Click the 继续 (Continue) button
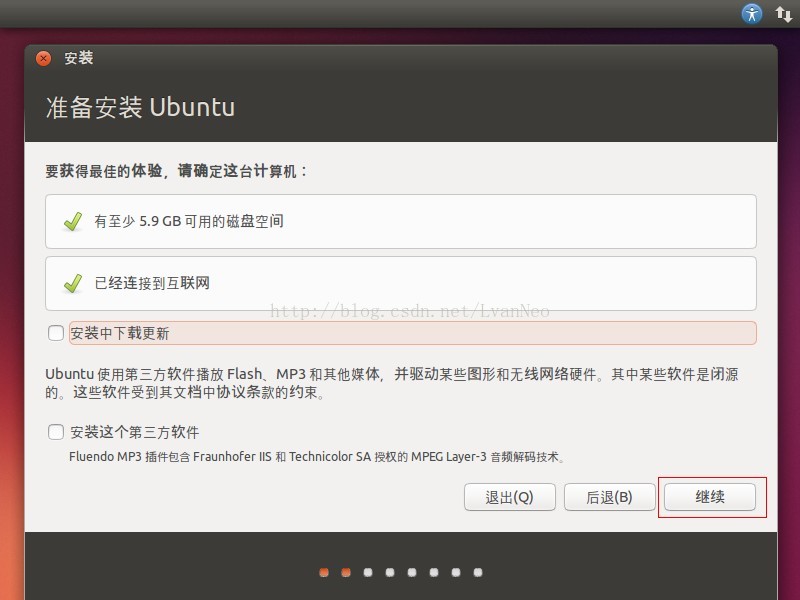Image resolution: width=800 pixels, height=600 pixels. [x=710, y=496]
